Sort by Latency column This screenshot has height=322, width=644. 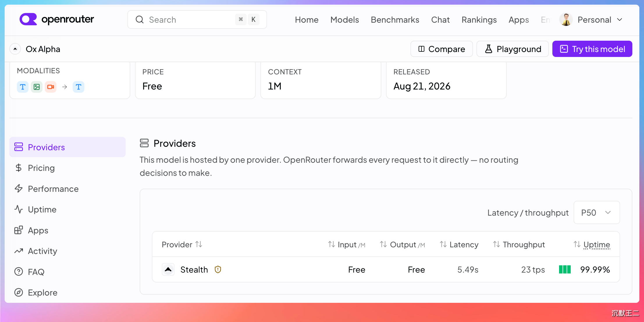443,244
